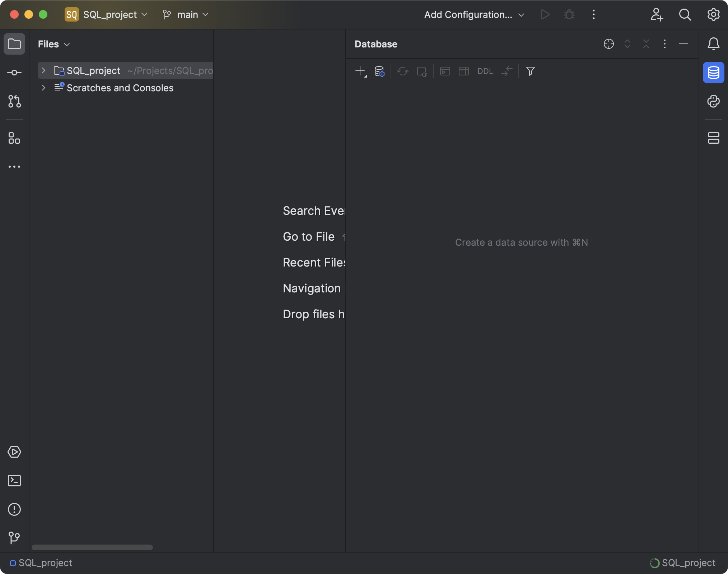Open the Pull Requests tool window
The height and width of the screenshot is (574, 728).
pos(14,102)
